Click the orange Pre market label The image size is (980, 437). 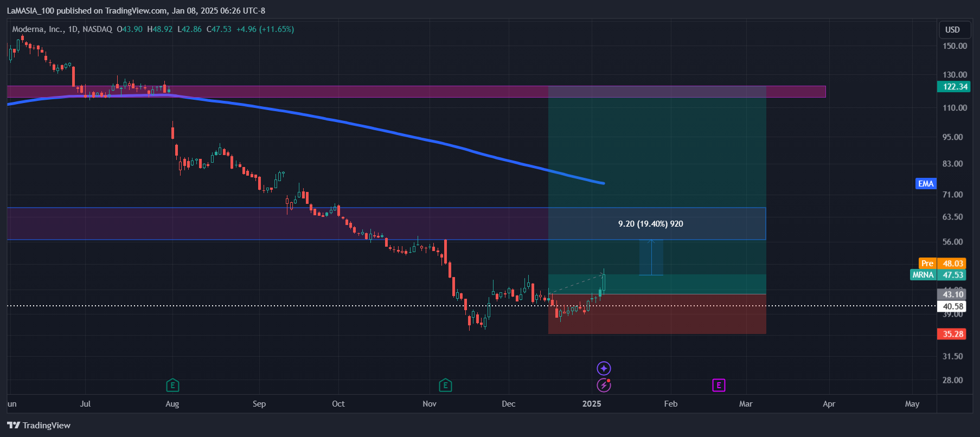(x=927, y=264)
